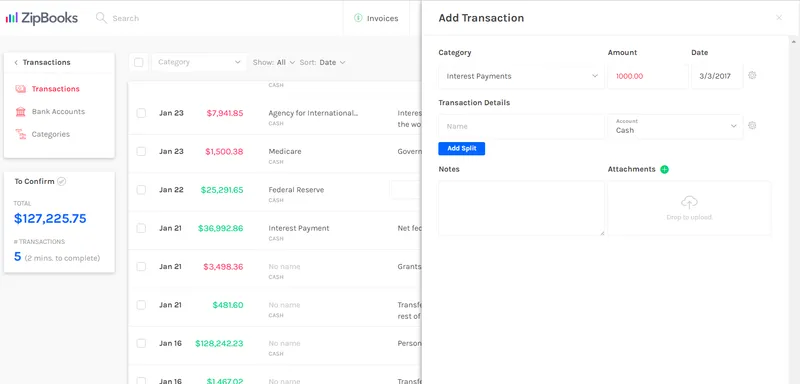Click the ZipBooks logo
The height and width of the screenshot is (384, 800).
42,18
